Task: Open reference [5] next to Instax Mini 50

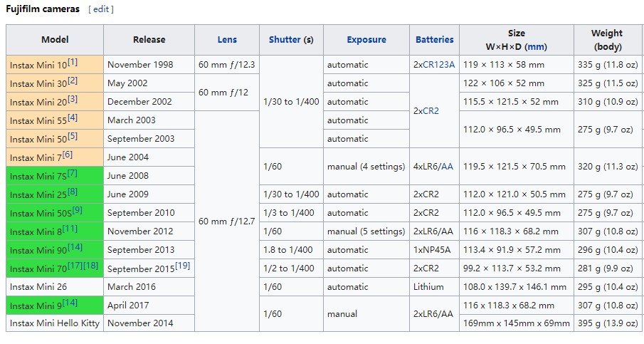Action: tap(73, 136)
